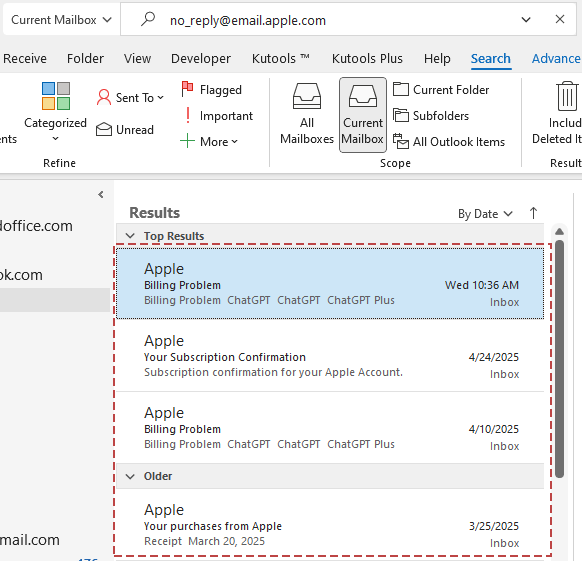This screenshot has width=582, height=561.
Task: Click the Subfolders icon
Action: pyautogui.click(x=401, y=115)
